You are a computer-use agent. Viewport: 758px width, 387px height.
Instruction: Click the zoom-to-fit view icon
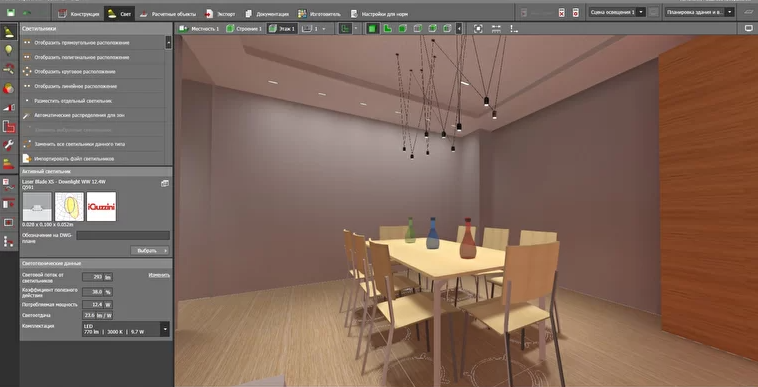click(x=478, y=29)
